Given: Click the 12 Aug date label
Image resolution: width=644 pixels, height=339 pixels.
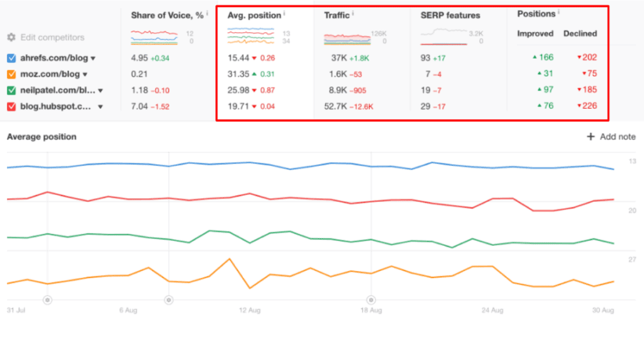Looking at the screenshot, I should [x=250, y=310].
